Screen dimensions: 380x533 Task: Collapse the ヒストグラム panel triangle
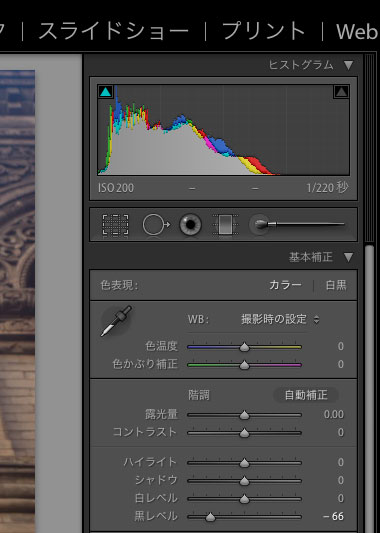pyautogui.click(x=348, y=65)
